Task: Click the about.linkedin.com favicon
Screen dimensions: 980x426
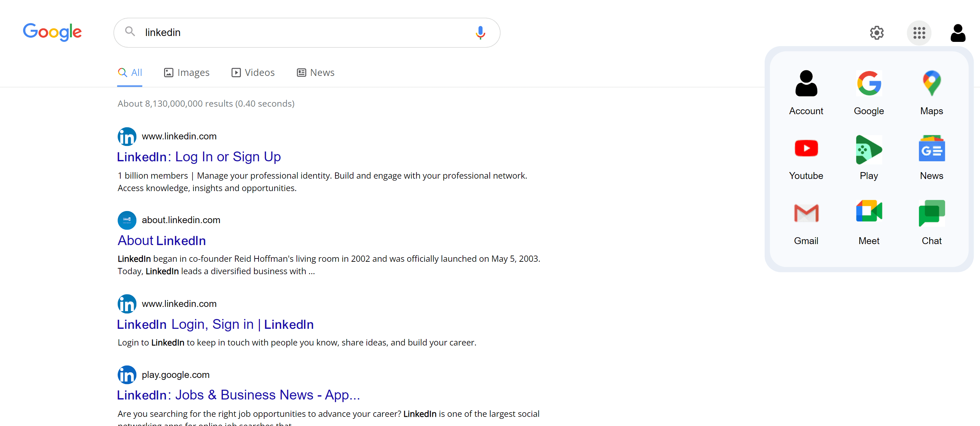Action: (x=127, y=221)
